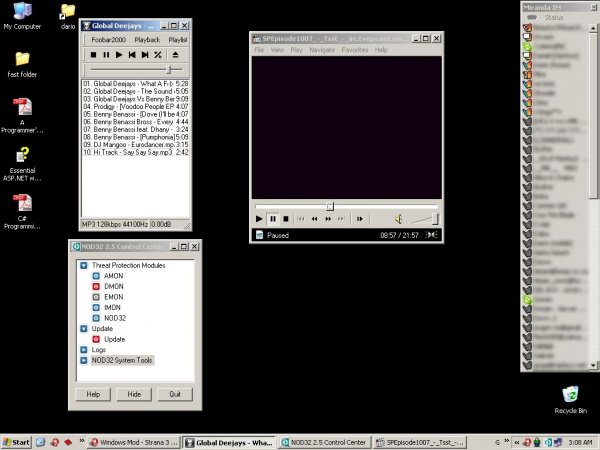Click the media player Stop button
Image resolution: width=600 pixels, height=450 pixels.
coord(285,219)
